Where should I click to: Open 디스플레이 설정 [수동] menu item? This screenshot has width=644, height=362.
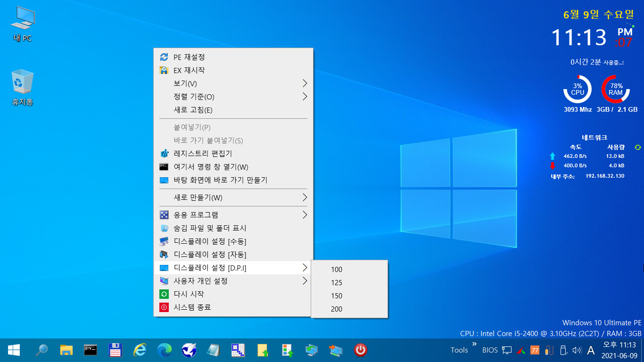[233, 241]
